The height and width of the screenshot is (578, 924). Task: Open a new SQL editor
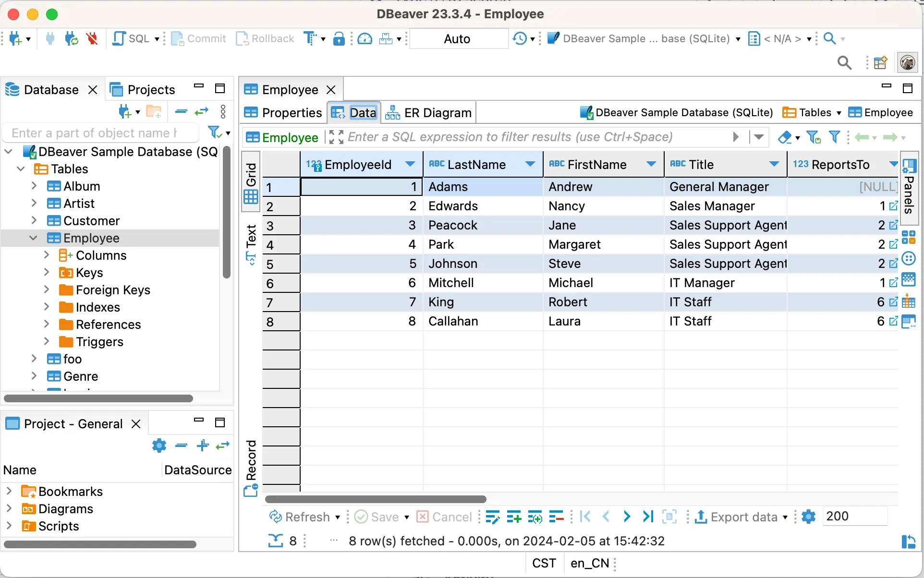[x=126, y=38]
